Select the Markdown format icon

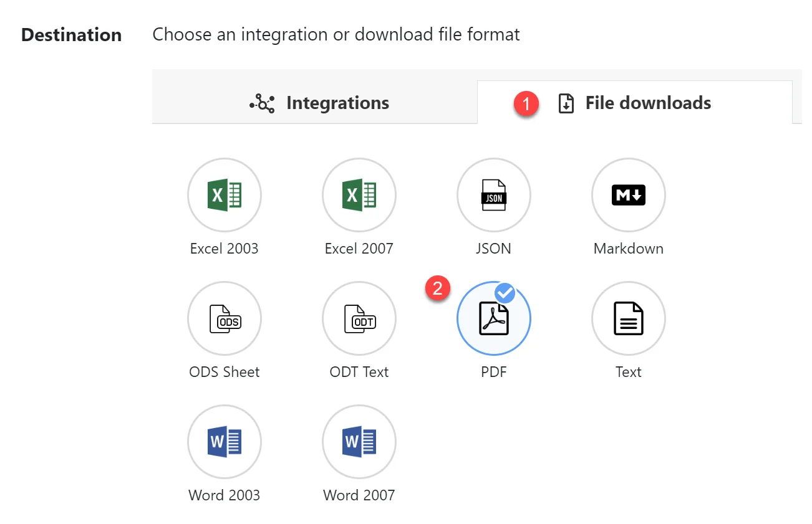click(x=629, y=195)
